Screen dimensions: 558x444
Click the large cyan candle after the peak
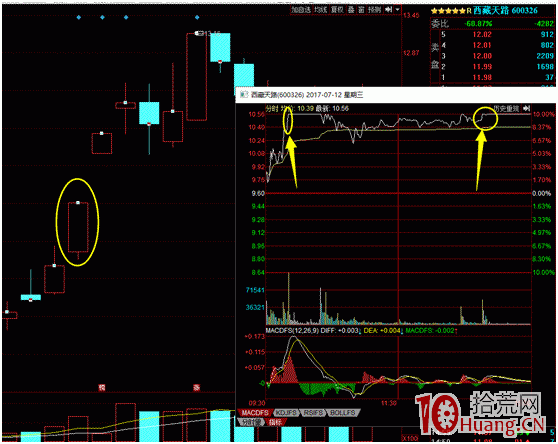[x=220, y=47]
